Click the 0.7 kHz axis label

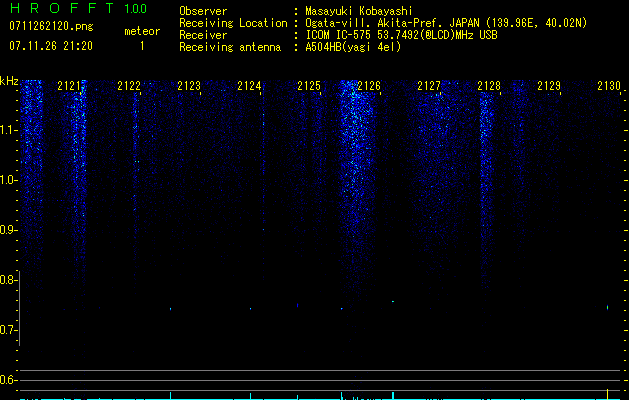click(x=8, y=330)
